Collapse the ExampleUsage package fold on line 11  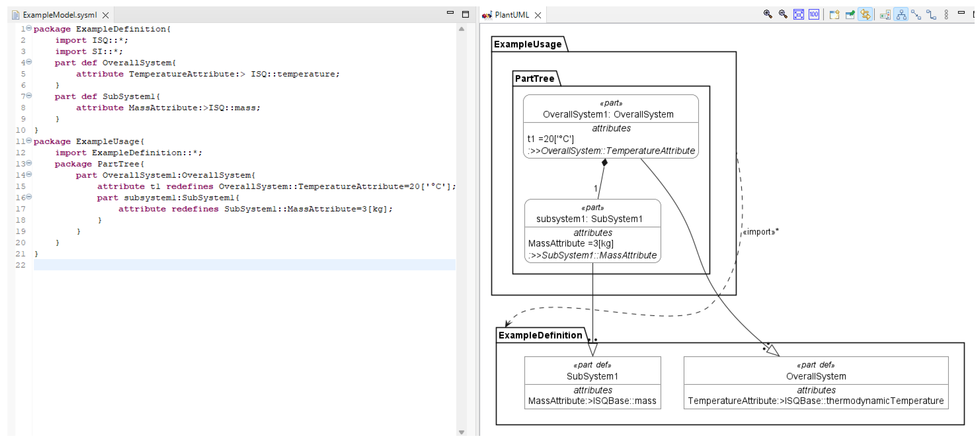[29, 141]
